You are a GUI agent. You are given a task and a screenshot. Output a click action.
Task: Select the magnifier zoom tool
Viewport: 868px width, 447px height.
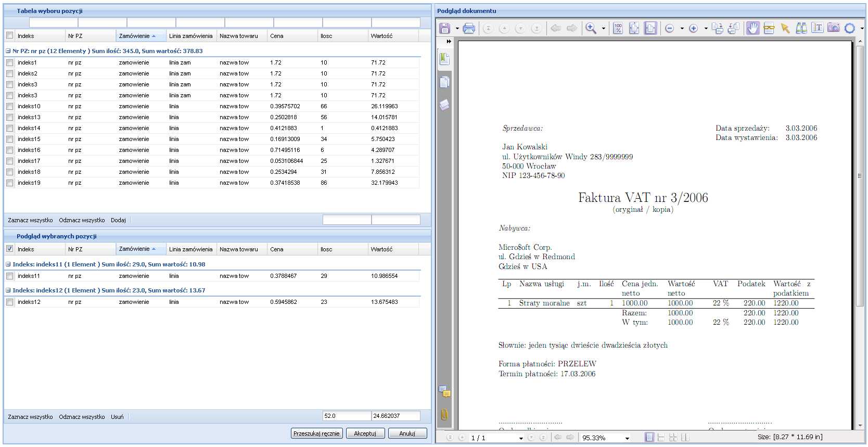click(x=591, y=28)
